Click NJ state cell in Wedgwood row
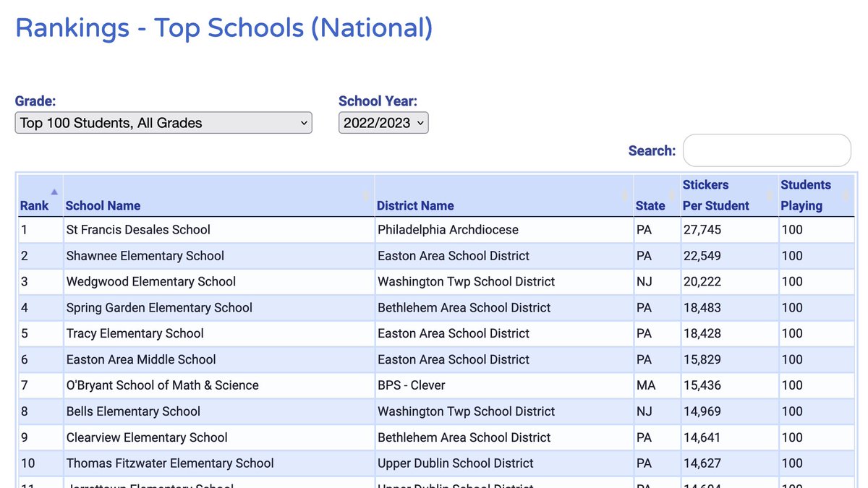This screenshot has height=488, width=868. pyautogui.click(x=657, y=282)
